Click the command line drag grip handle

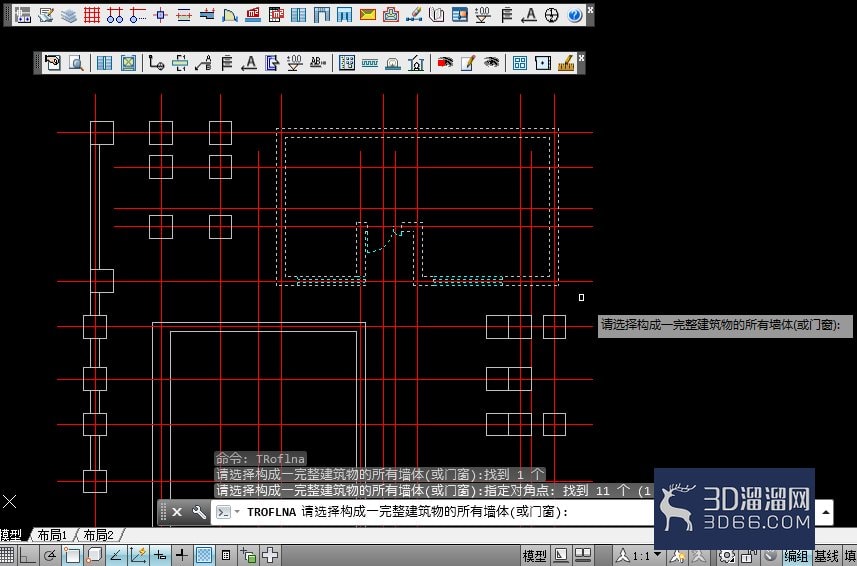163,512
